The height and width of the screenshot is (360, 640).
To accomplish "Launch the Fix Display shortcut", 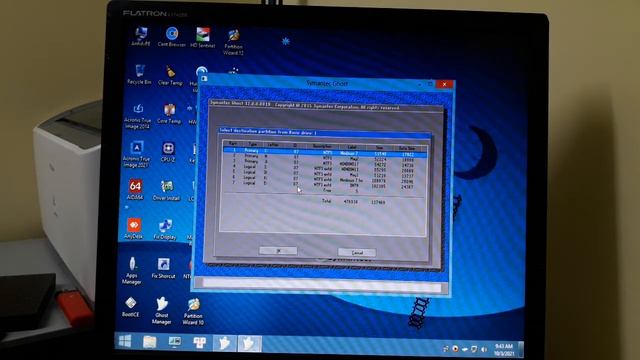I will [165, 230].
